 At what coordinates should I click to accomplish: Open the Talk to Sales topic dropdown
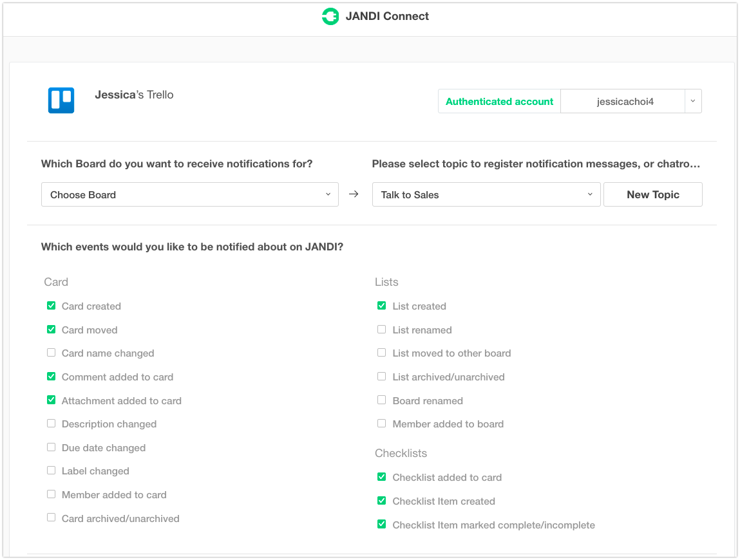486,194
